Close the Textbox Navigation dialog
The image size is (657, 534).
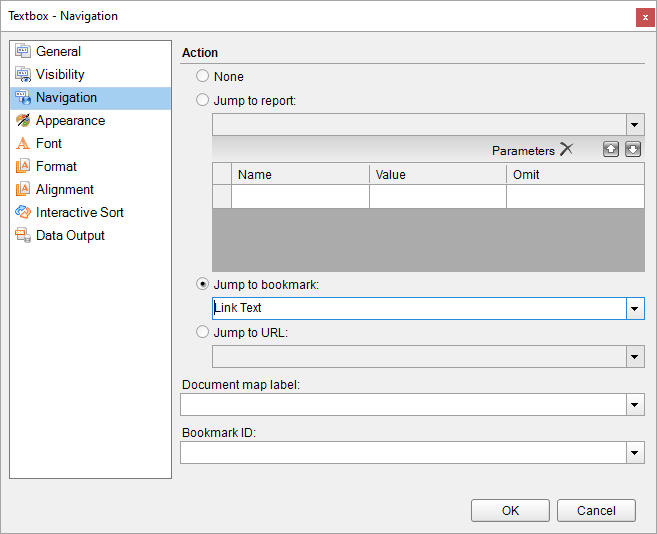[645, 18]
